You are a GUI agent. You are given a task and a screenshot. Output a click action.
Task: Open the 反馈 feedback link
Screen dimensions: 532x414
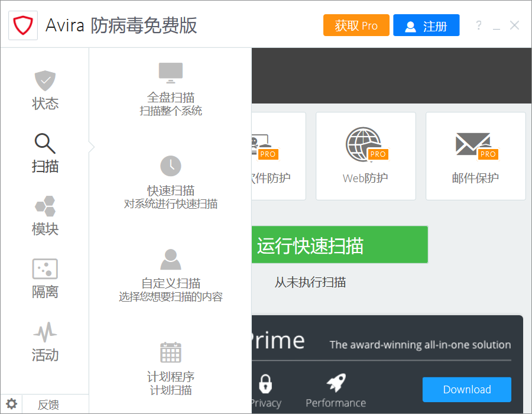(48, 405)
